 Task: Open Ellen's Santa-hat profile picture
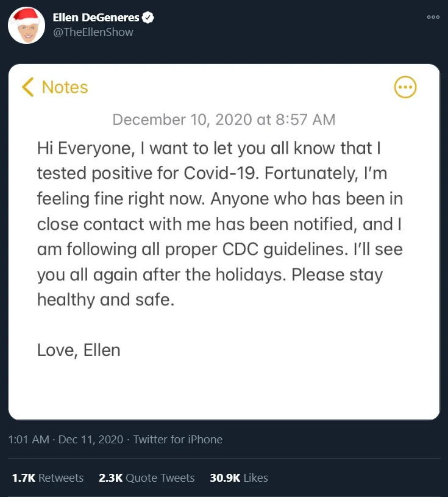pos(26,25)
